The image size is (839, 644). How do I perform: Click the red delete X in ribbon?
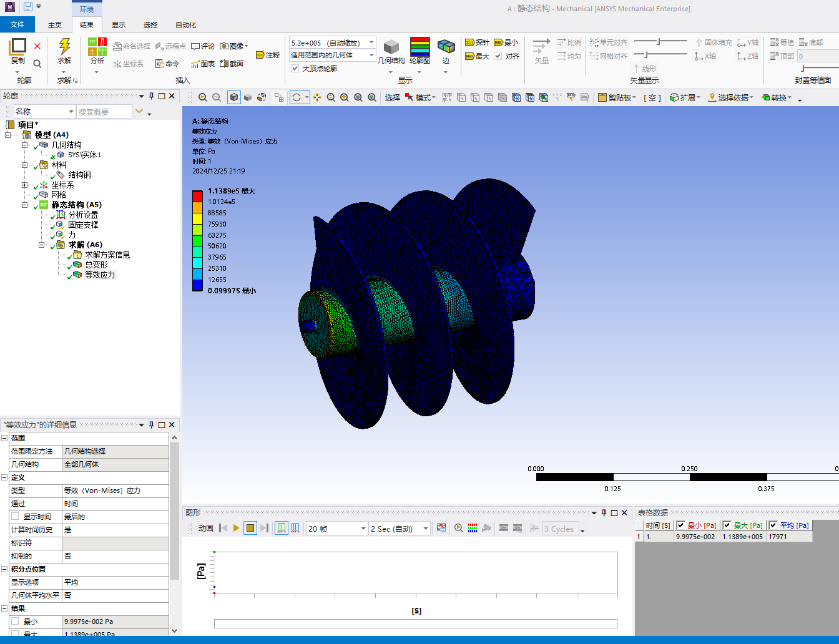pos(37,46)
